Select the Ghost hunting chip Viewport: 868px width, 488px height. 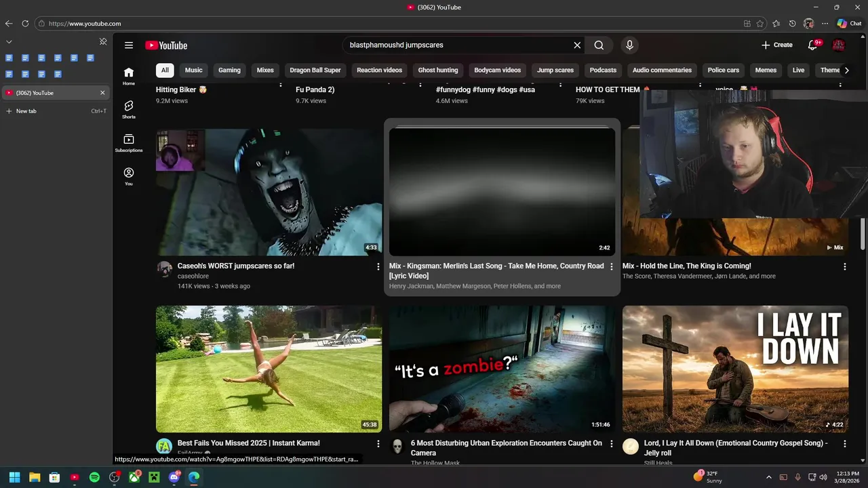click(x=438, y=70)
